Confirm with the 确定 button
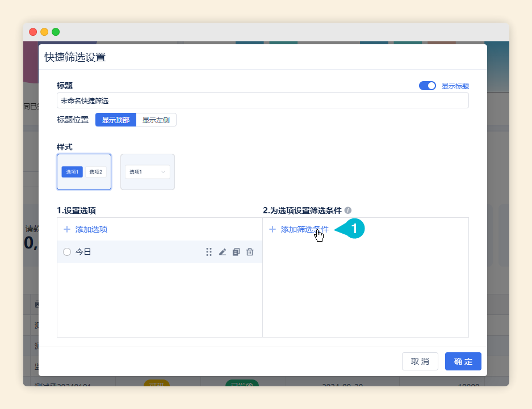 tap(463, 361)
